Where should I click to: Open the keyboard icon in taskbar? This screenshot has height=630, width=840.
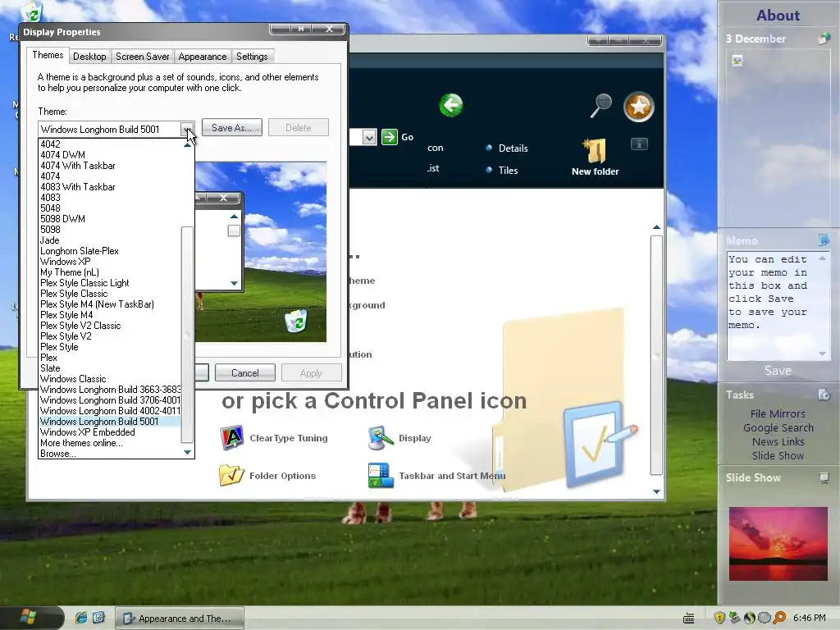click(x=689, y=619)
